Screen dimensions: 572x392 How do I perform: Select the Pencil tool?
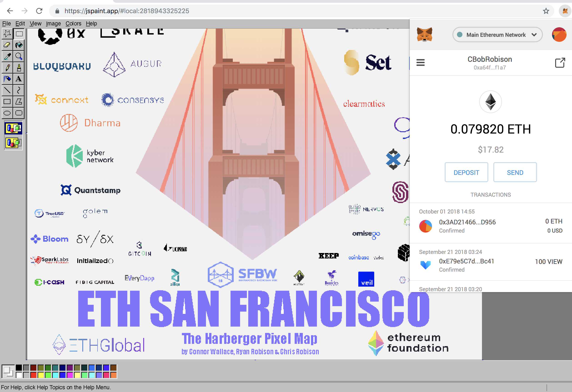7,68
